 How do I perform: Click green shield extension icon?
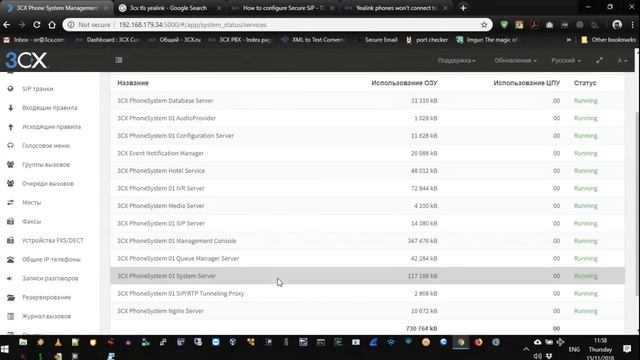(x=504, y=25)
